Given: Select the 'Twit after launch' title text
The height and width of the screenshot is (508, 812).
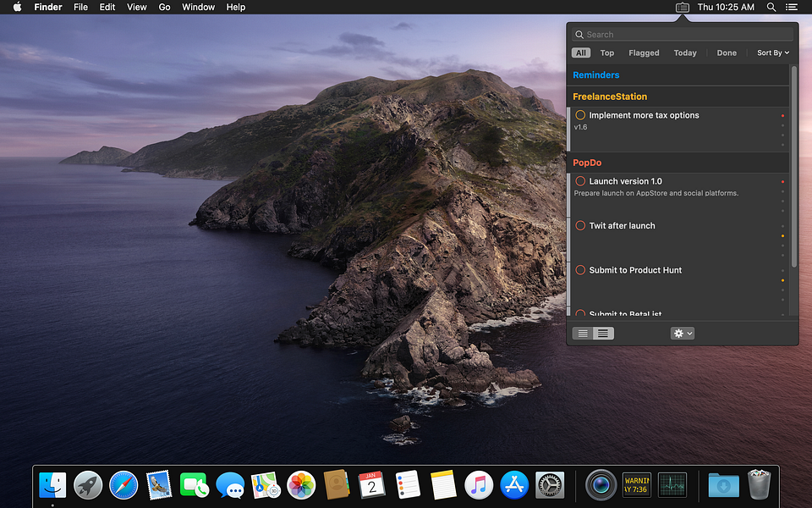Looking at the screenshot, I should point(622,225).
